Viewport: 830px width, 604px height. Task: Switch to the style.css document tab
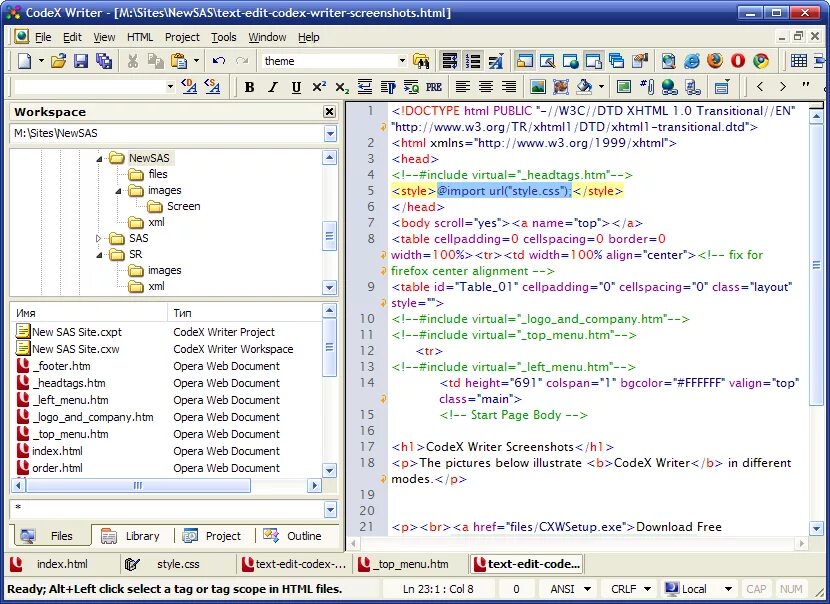177,564
